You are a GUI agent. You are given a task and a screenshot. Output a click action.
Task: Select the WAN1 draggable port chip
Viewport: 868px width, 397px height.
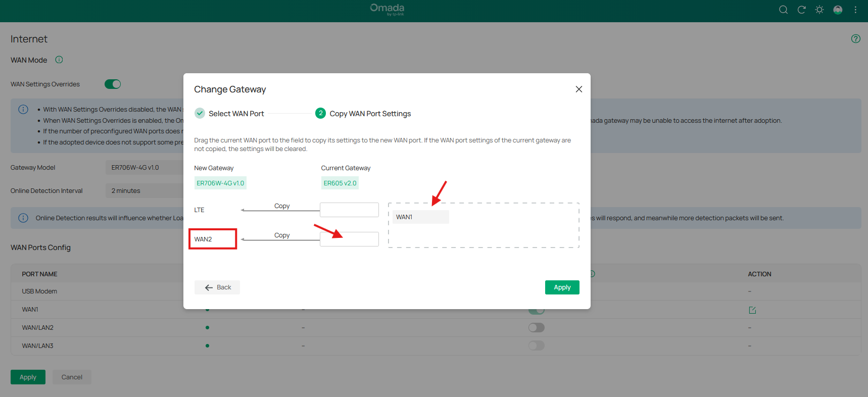click(x=421, y=217)
